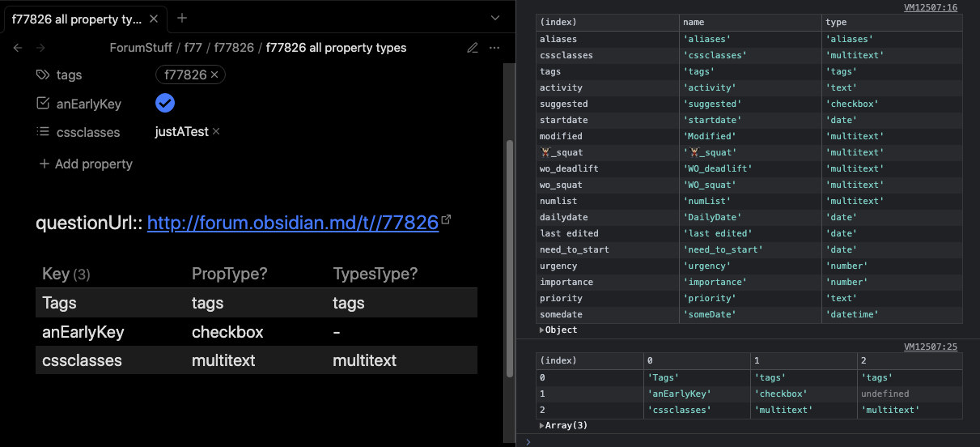This screenshot has width=980, height=447.
Task: Click the note pane vertical scrollbar
Action: (x=510, y=258)
